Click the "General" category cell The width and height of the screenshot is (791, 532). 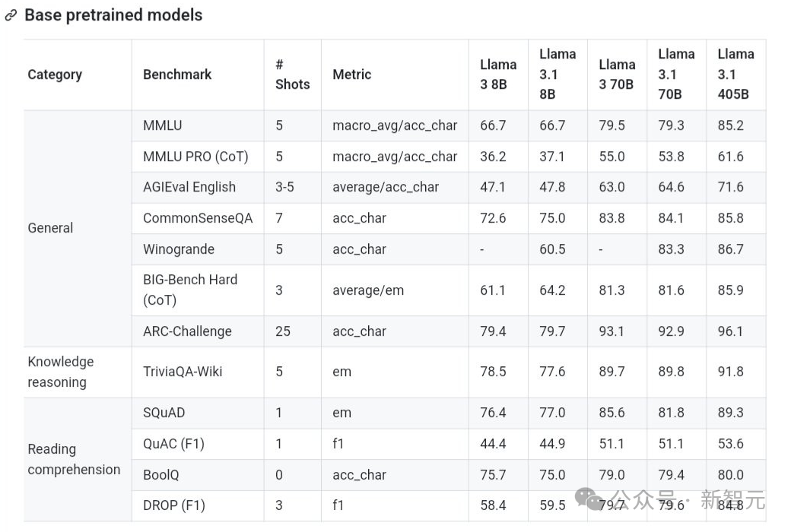click(x=50, y=228)
